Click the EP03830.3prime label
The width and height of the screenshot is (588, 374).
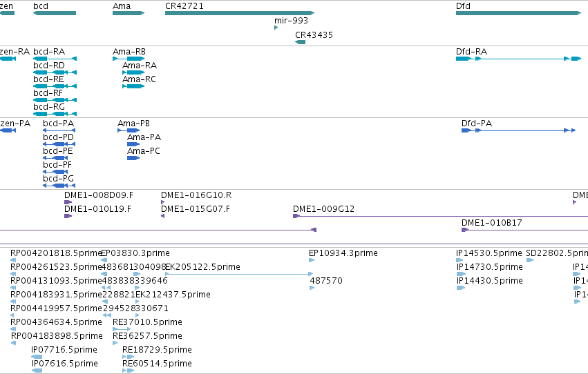[135, 253]
